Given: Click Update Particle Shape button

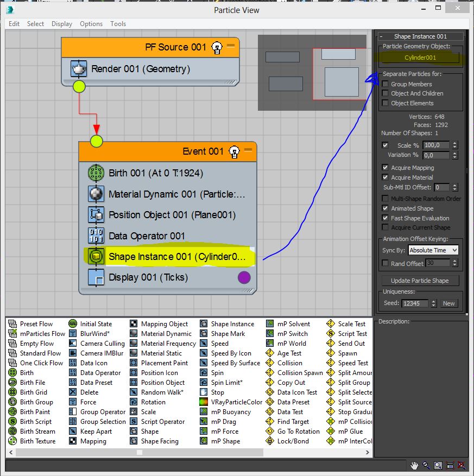Looking at the screenshot, I should point(420,281).
